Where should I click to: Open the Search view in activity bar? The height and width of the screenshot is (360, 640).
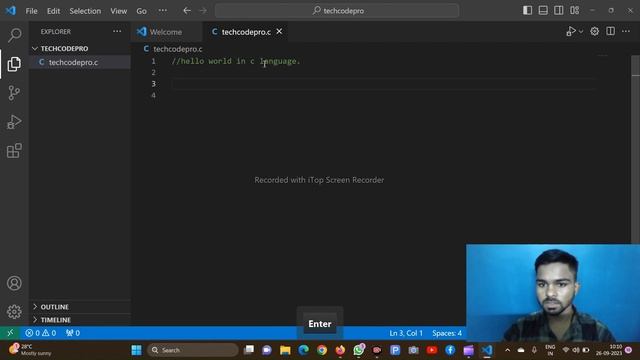(14, 35)
